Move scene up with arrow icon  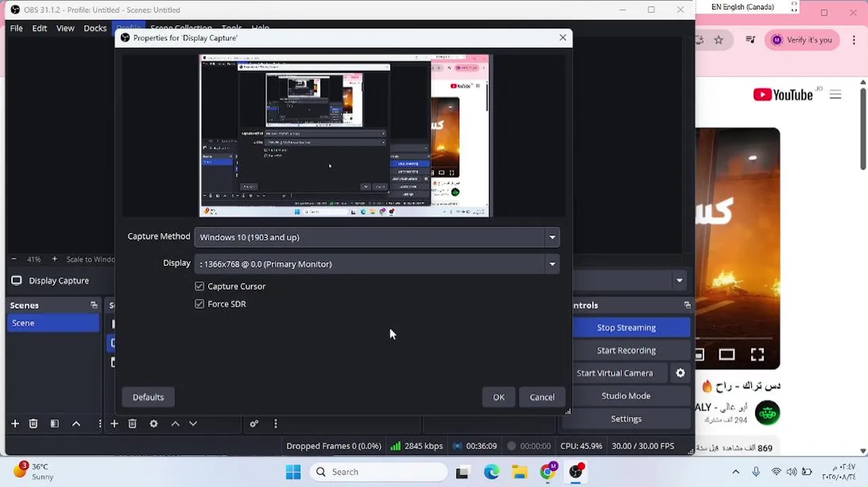(76, 423)
